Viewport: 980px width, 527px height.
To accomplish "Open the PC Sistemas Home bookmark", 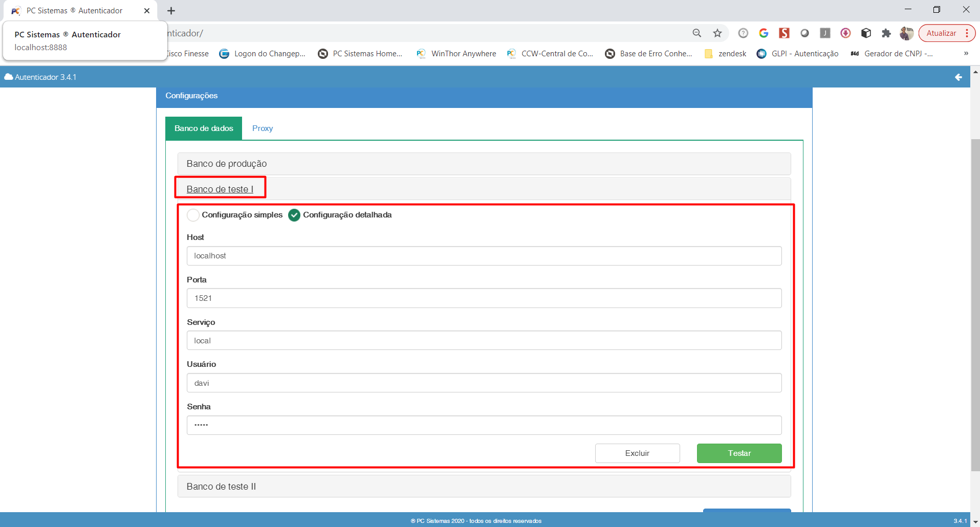I will tap(360, 54).
